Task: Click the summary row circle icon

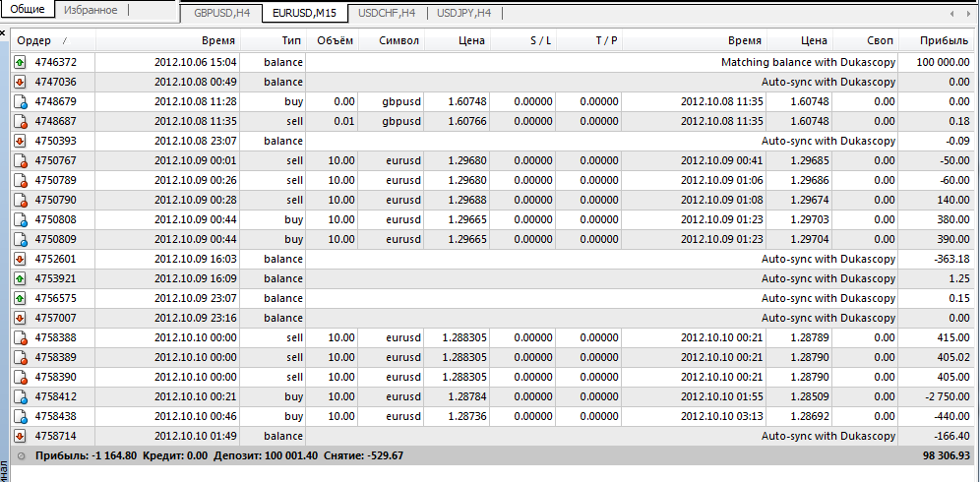Action: tap(22, 455)
